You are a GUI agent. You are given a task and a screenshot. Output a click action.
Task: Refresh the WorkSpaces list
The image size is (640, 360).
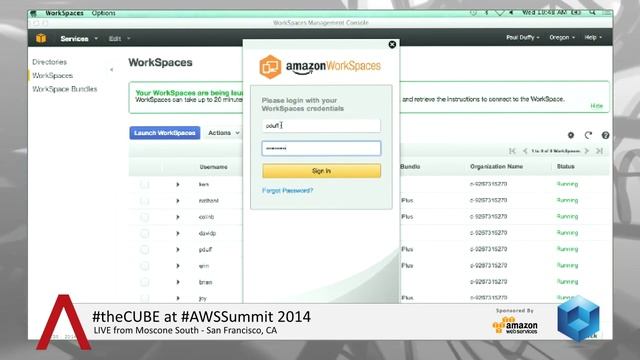click(x=588, y=135)
